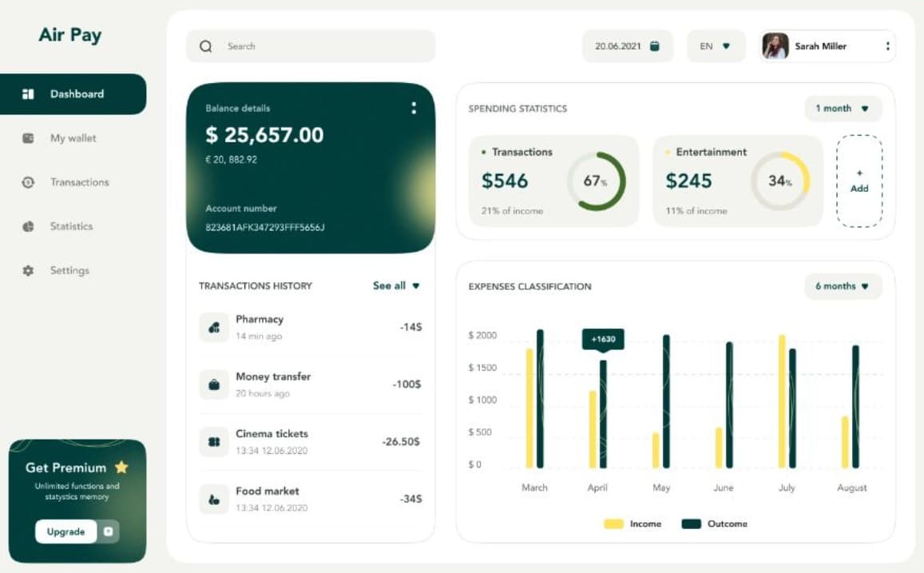Click the Cinema tickets icon
924x573 pixels.
coord(213,442)
